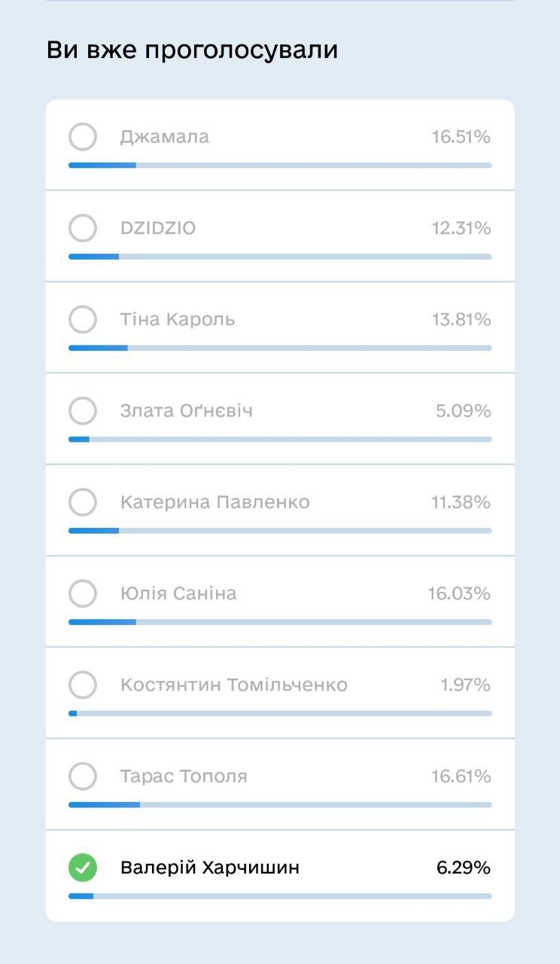Choose the Тіна Кароль radio option
The height and width of the screenshot is (964, 560).
pyautogui.click(x=83, y=319)
